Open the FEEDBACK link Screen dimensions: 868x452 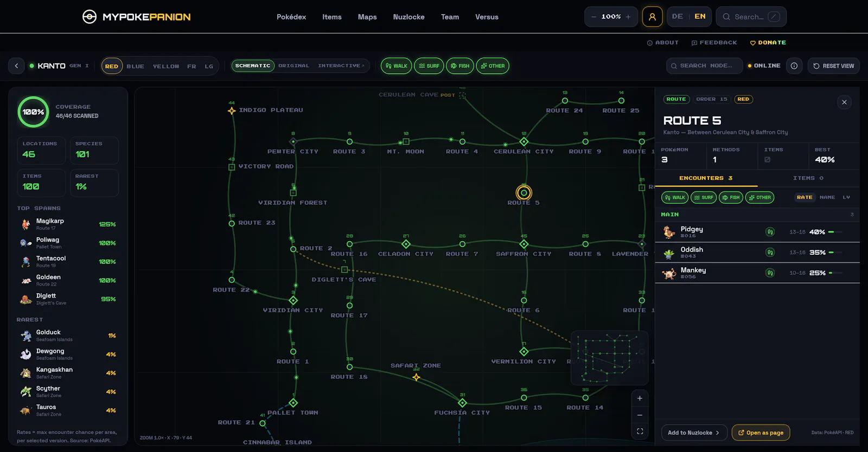[714, 42]
